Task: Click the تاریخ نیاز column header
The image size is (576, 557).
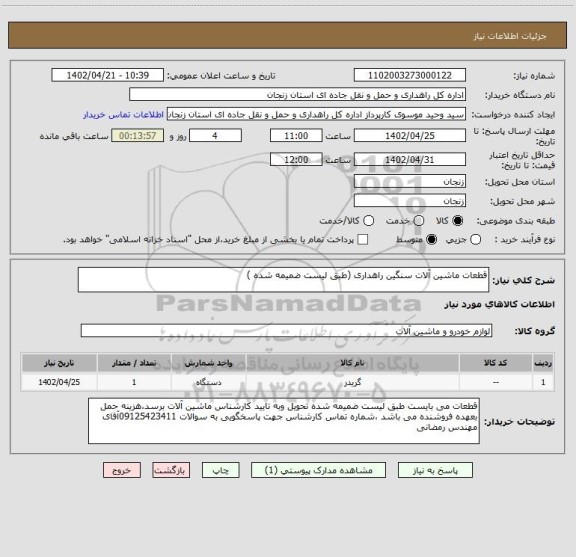Action: 59,363
